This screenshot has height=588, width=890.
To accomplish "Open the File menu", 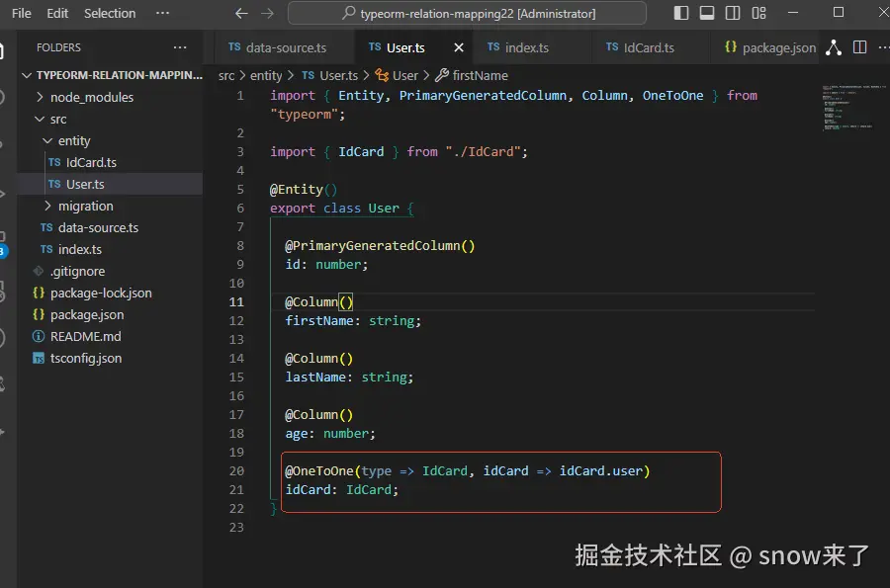I will pos(21,14).
